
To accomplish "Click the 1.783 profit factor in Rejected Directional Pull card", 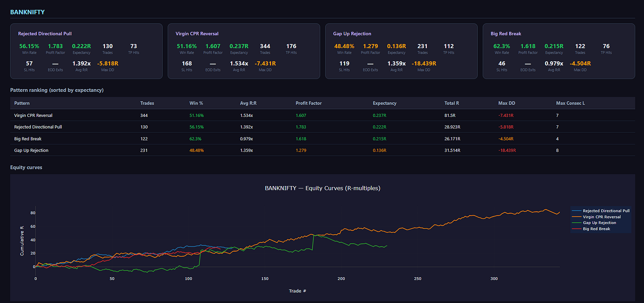I will [55, 46].
